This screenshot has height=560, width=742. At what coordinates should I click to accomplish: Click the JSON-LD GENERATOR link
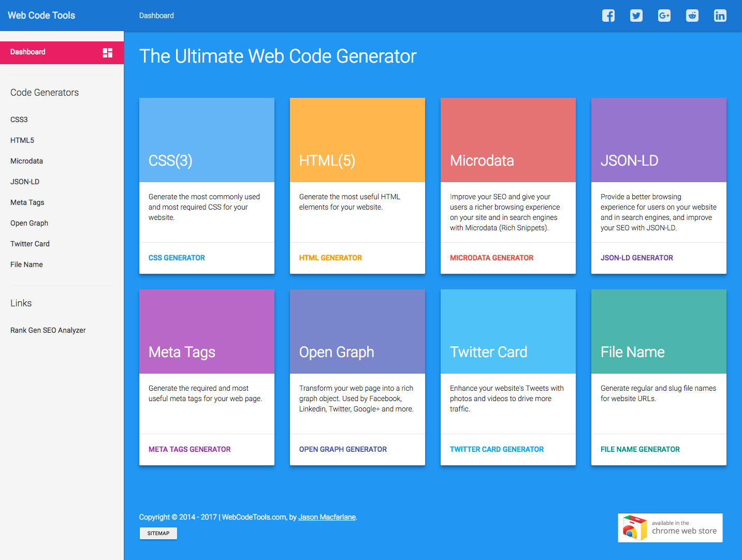(637, 257)
